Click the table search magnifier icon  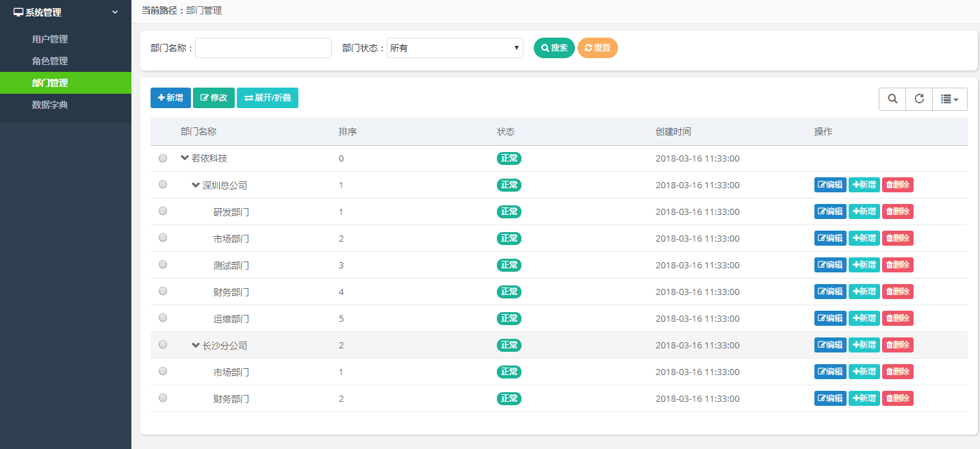[x=892, y=99]
